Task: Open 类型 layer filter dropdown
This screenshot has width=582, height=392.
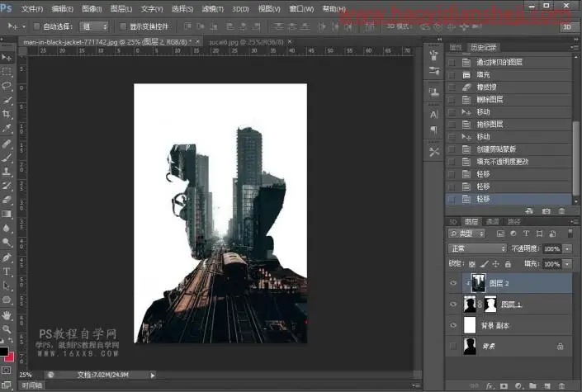Action: pos(467,234)
